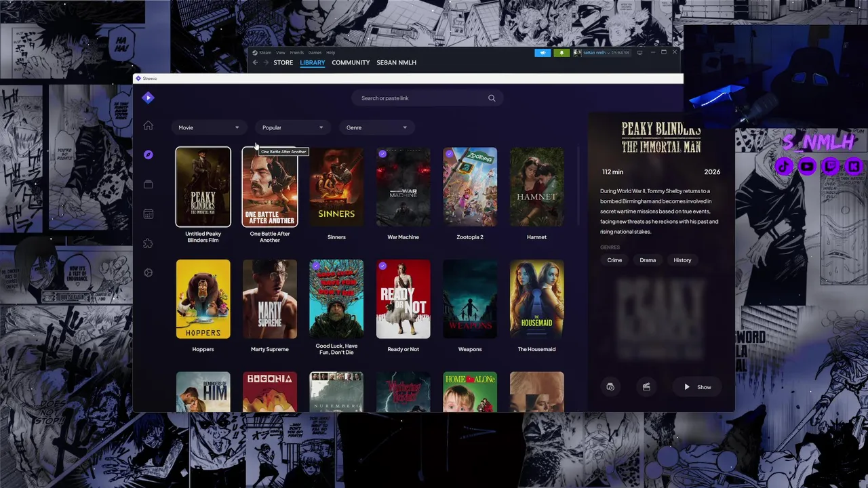Select the Discover compass icon in the sidebar
Viewport: 868px width, 488px height.
tap(148, 155)
